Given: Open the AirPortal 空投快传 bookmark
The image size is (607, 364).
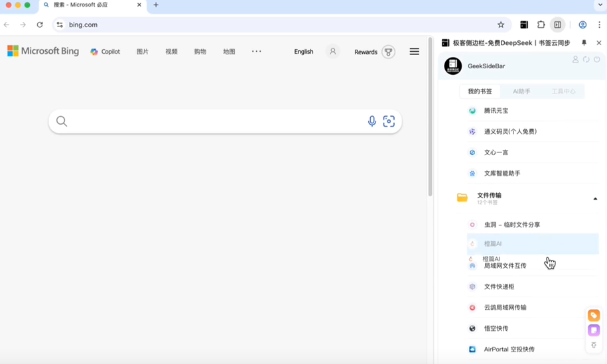Looking at the screenshot, I should point(533,349).
